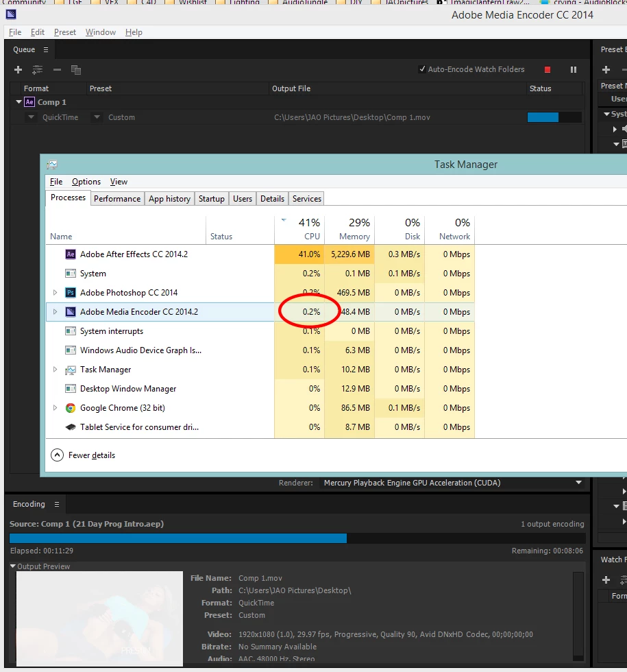This screenshot has width=627, height=672.
Task: Open the Queue panel menu icon
Action: [x=46, y=49]
